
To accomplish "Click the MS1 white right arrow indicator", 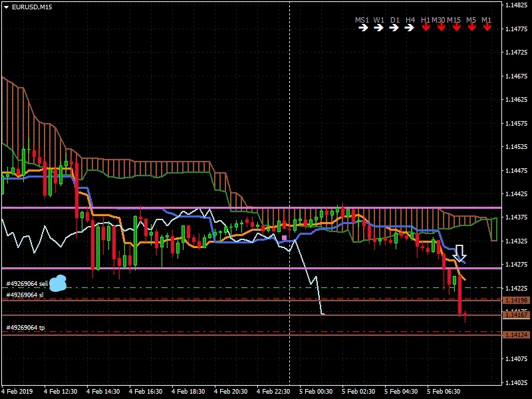I will [x=363, y=28].
